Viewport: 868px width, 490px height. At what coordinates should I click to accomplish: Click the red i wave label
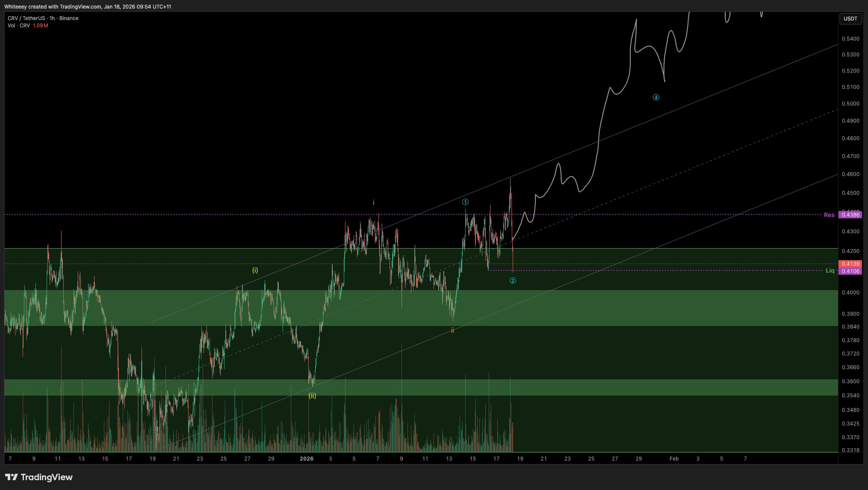point(373,203)
